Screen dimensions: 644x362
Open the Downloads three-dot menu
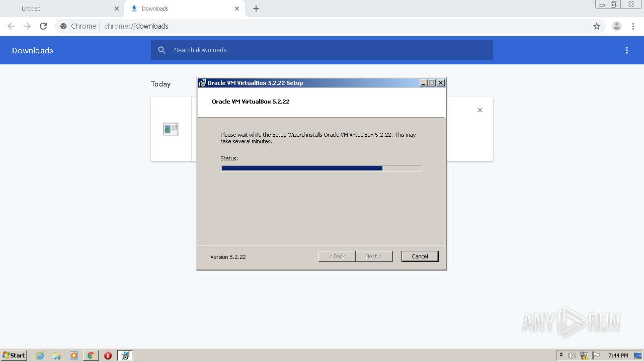coord(627,50)
